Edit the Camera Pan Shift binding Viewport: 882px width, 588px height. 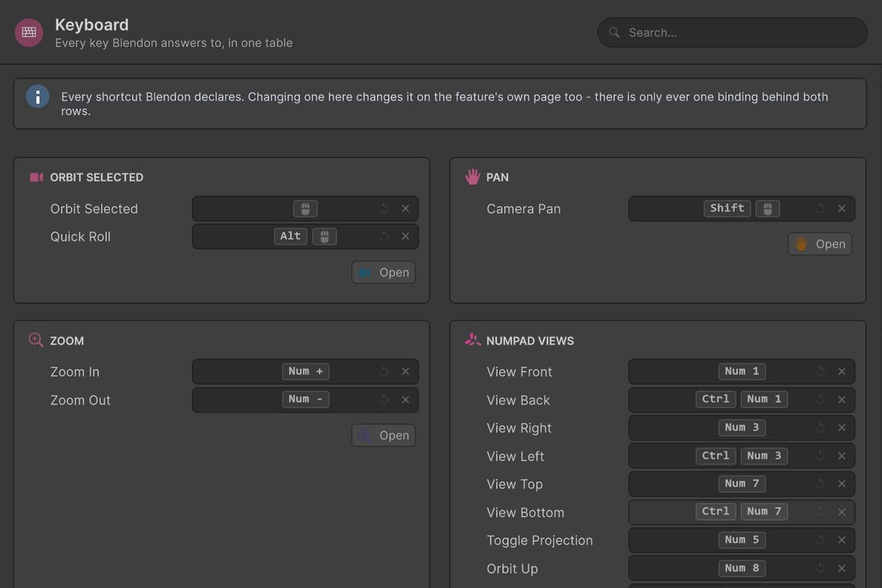click(742, 209)
